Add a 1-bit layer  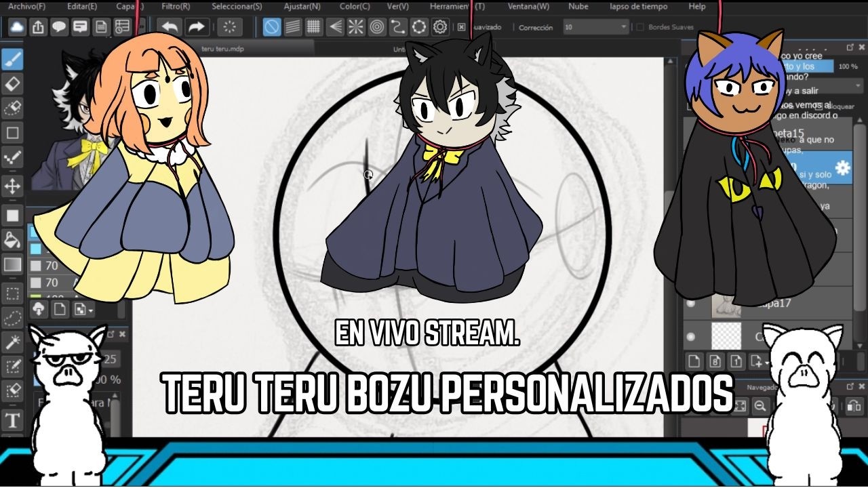click(736, 361)
